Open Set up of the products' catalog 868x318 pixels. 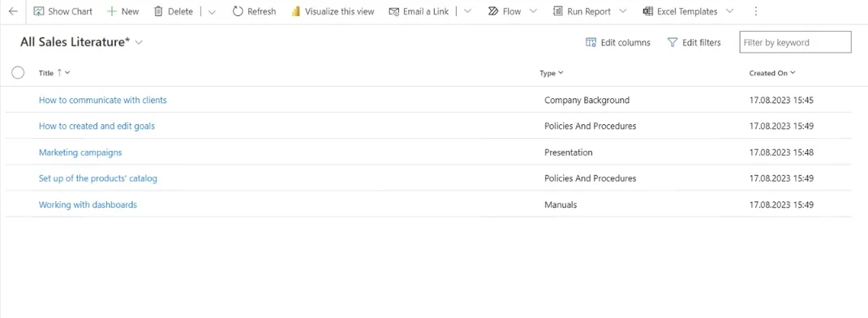click(x=98, y=178)
